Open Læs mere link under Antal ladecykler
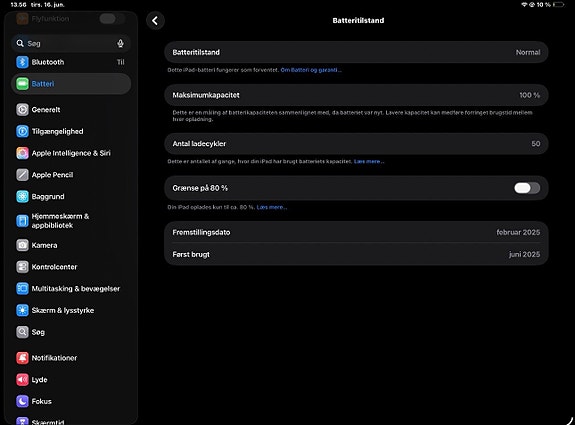 [x=369, y=161]
